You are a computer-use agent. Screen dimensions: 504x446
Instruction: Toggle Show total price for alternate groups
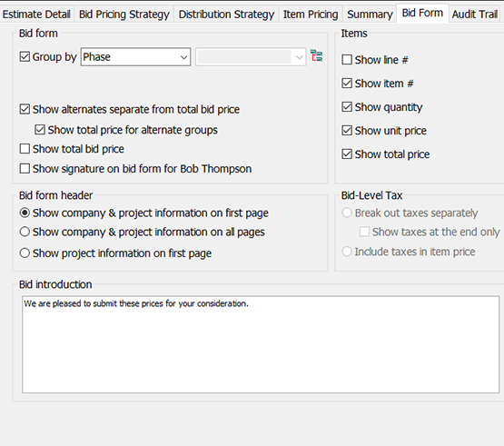tap(40, 130)
